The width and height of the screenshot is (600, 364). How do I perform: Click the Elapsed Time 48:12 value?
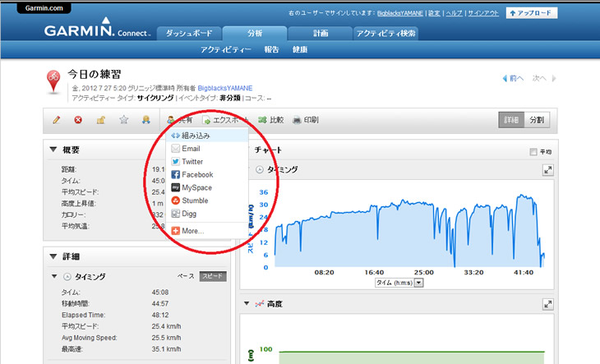coord(160,315)
